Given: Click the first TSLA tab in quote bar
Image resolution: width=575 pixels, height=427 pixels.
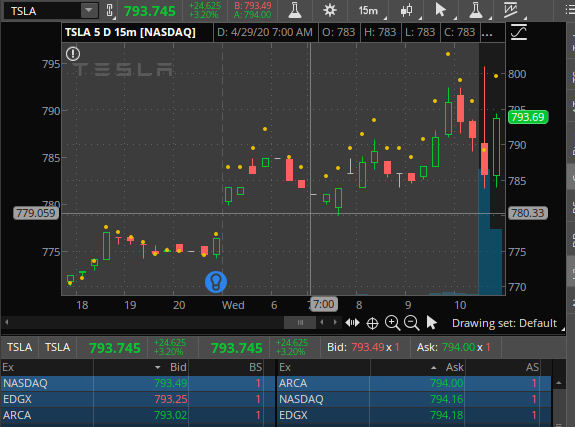Looking at the screenshot, I should point(19,347).
